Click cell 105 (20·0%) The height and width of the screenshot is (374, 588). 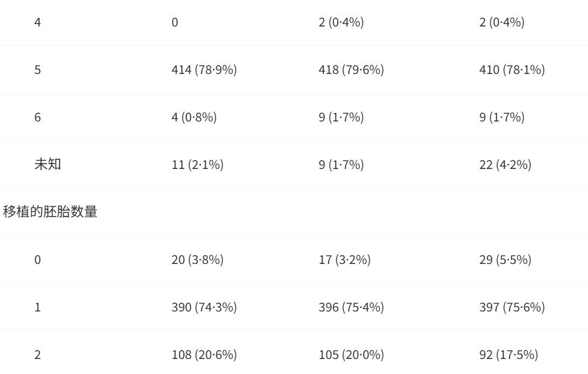351,355
